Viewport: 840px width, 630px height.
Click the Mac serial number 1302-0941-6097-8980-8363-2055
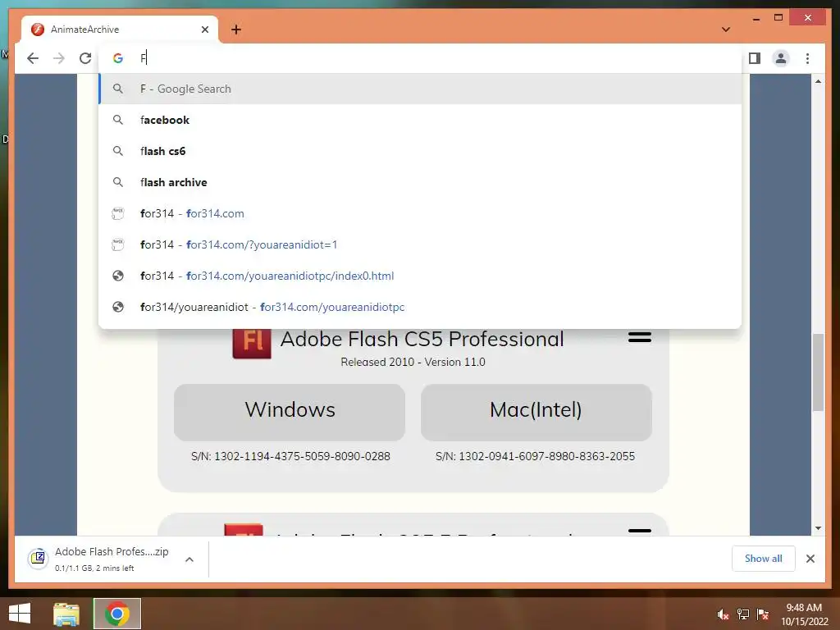point(535,456)
